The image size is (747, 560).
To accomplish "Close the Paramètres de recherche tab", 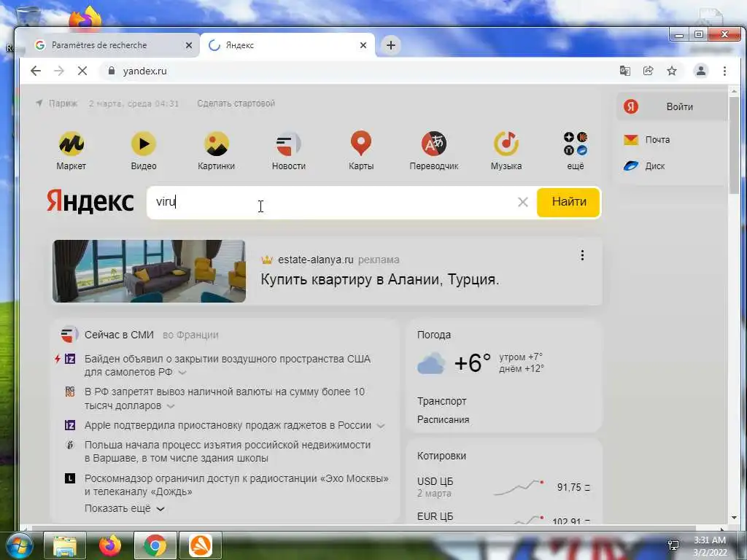I will pos(189,45).
